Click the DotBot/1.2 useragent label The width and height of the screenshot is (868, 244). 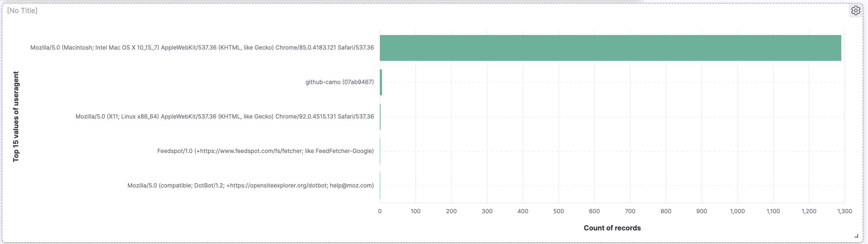pos(251,185)
